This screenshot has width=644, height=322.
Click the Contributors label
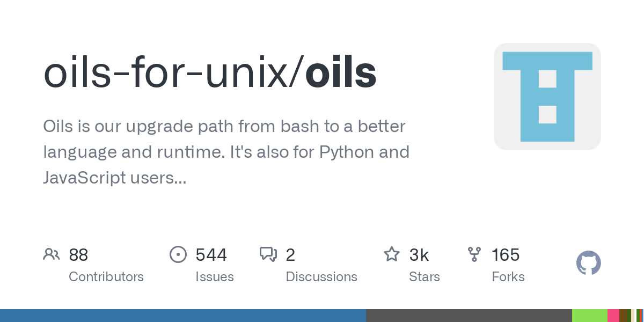(x=106, y=277)
